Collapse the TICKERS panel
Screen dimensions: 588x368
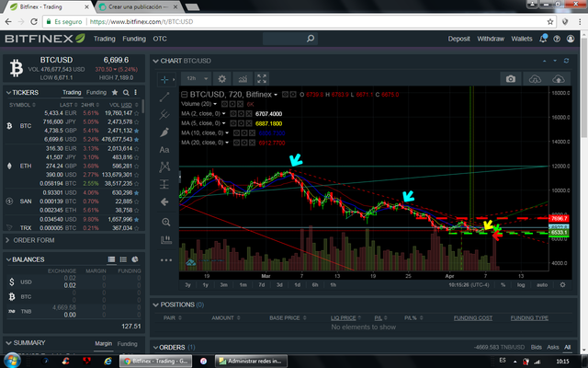click(x=8, y=92)
